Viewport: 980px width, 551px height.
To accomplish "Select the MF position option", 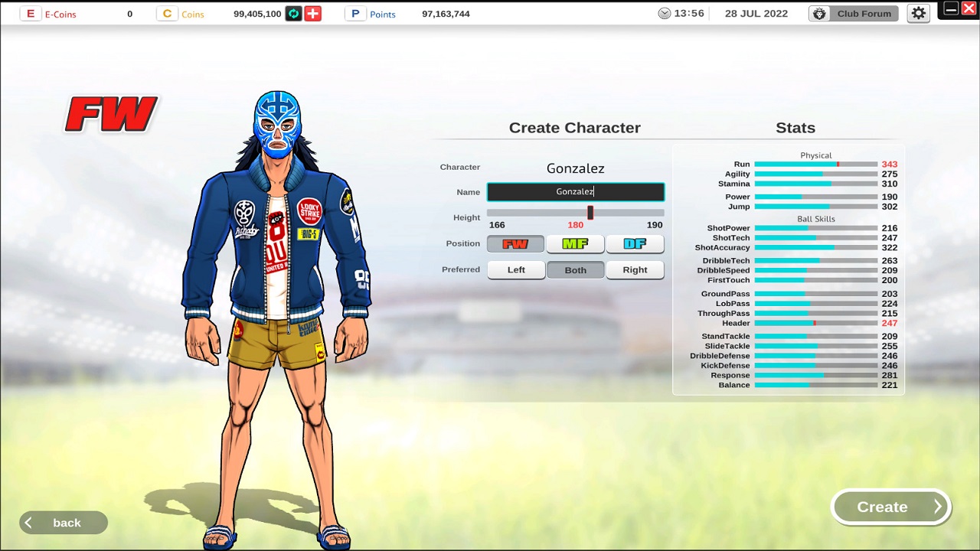I will pos(575,244).
